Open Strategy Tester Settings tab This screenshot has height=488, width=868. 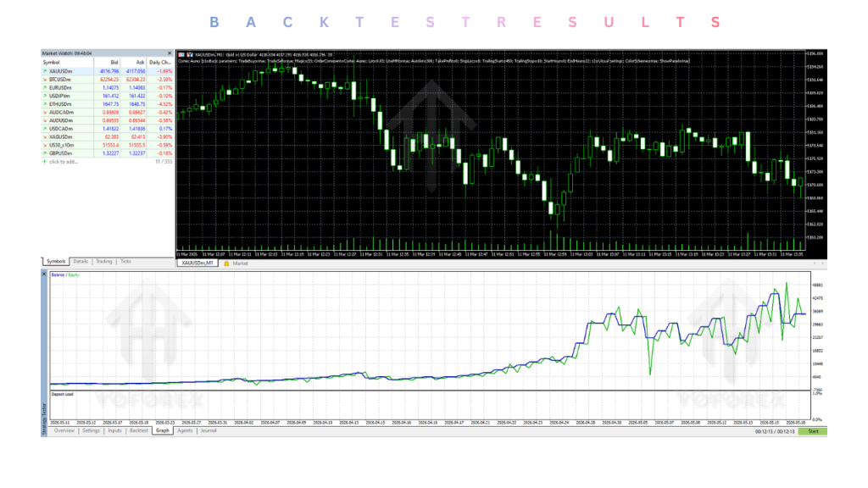[x=91, y=430]
